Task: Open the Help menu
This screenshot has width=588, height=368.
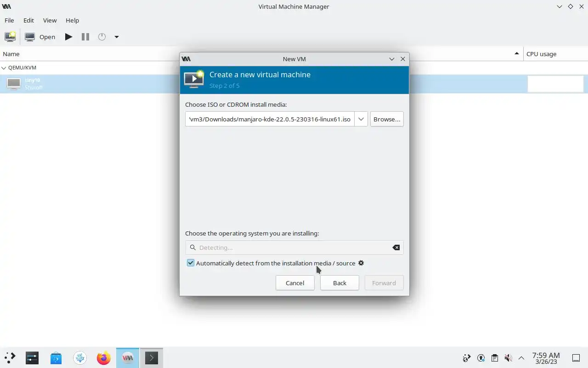Action: pos(72,20)
